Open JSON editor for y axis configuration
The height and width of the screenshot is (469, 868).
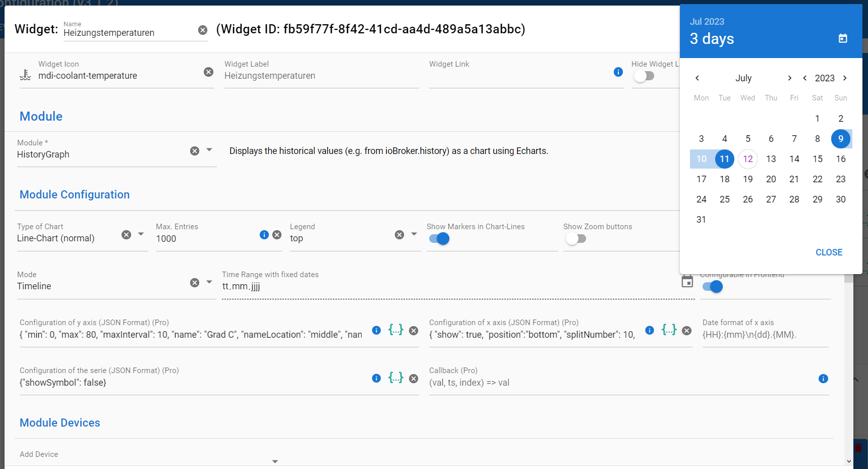click(x=396, y=330)
